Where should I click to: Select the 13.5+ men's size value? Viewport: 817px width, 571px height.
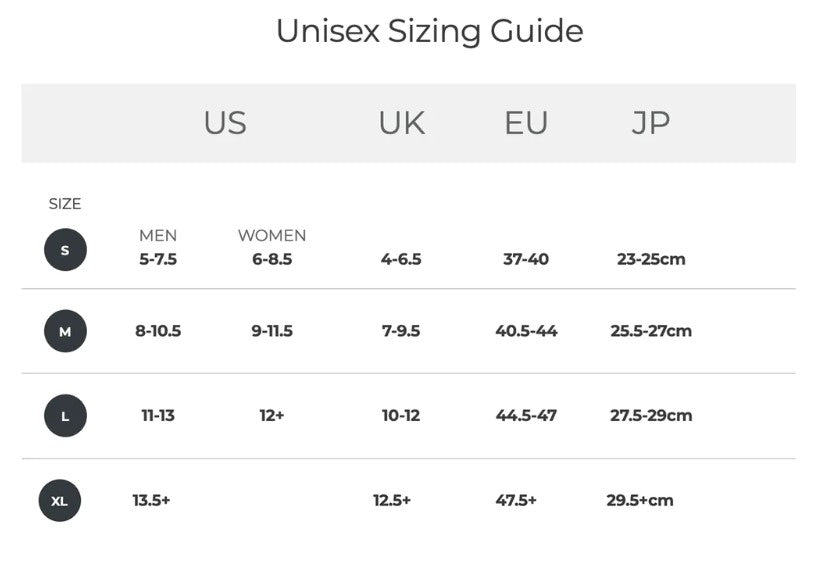pyautogui.click(x=151, y=500)
